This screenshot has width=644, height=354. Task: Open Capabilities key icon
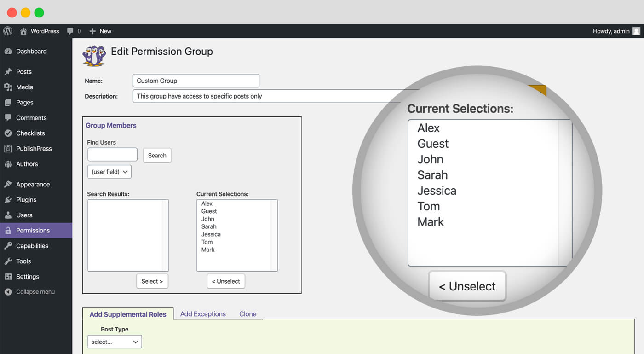point(8,246)
